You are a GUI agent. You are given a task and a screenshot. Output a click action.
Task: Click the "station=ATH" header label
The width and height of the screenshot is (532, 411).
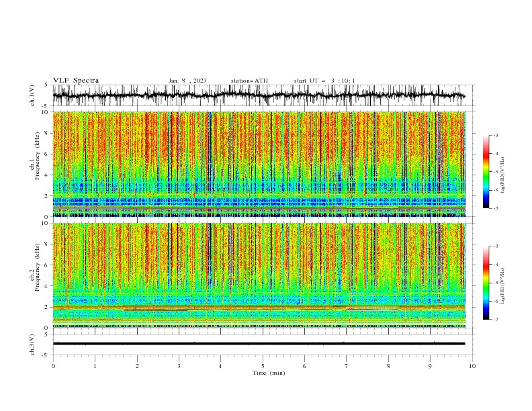(249, 81)
